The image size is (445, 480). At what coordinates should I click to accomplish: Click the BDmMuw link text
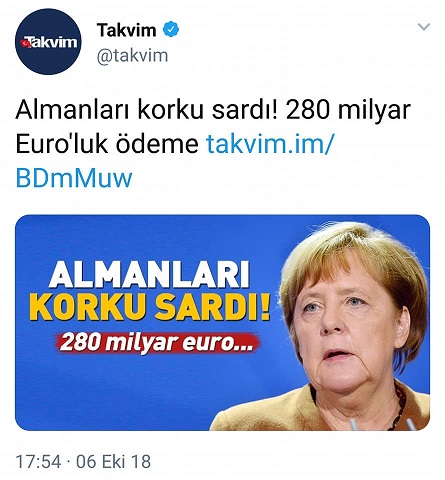(74, 178)
